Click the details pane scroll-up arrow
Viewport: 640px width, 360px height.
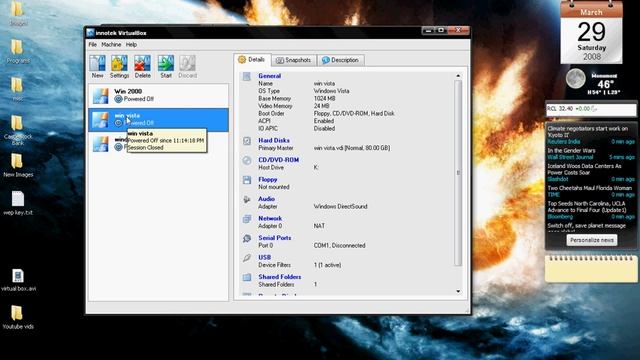tap(458, 76)
